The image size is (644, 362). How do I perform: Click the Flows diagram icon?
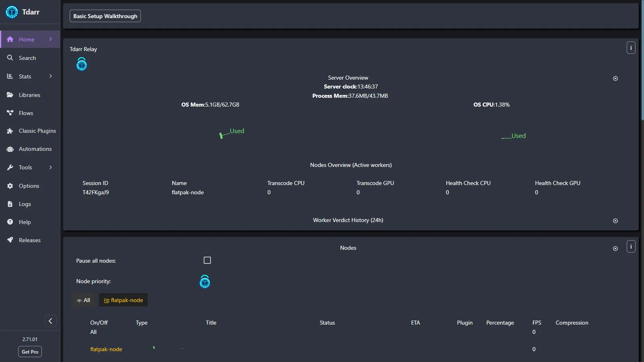[10, 113]
